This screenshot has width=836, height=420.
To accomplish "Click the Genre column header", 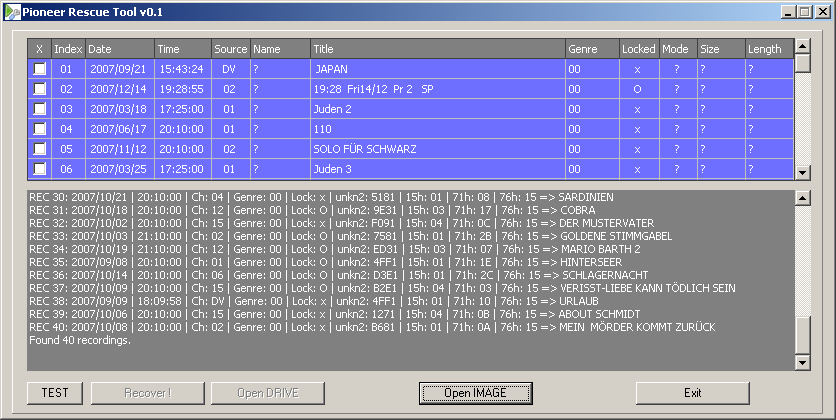I will click(592, 49).
